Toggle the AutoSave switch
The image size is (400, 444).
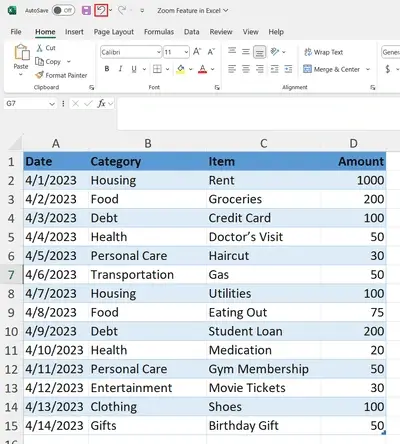pyautogui.click(x=63, y=10)
